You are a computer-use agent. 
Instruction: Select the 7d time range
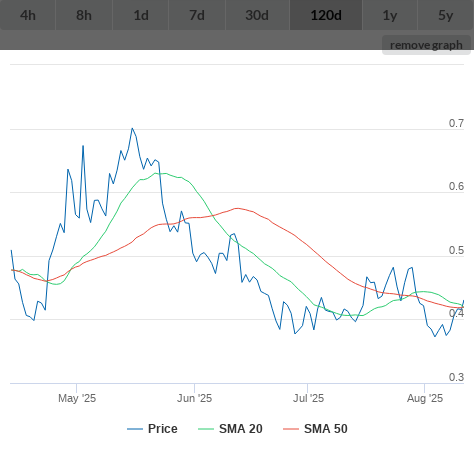[x=197, y=15]
